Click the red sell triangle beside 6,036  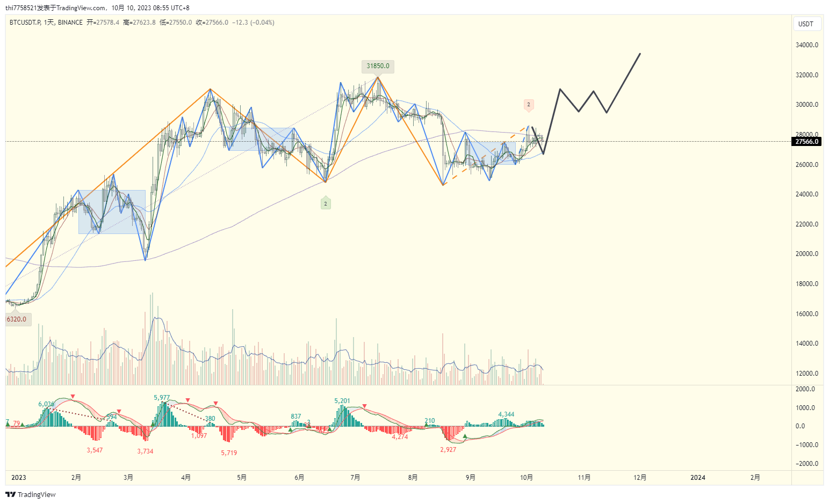coord(73,397)
